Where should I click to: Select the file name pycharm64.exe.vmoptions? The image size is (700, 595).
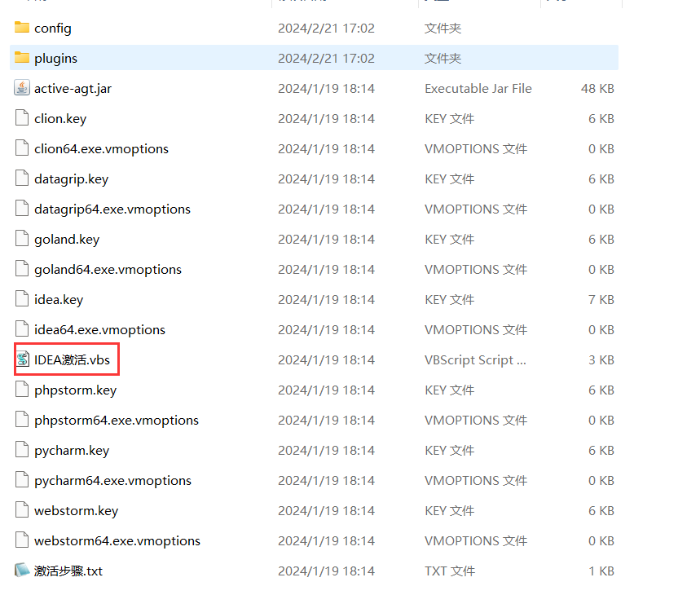pos(113,481)
